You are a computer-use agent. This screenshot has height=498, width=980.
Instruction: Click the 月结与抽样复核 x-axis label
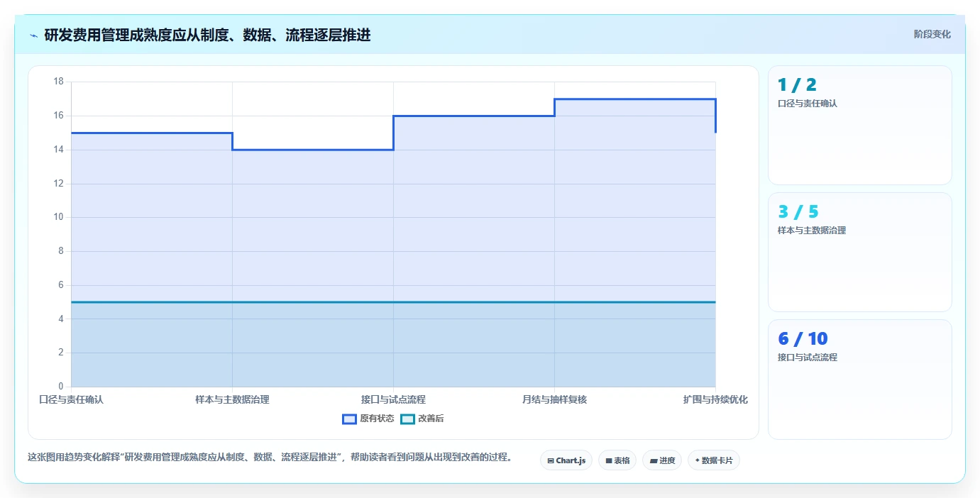(x=554, y=400)
